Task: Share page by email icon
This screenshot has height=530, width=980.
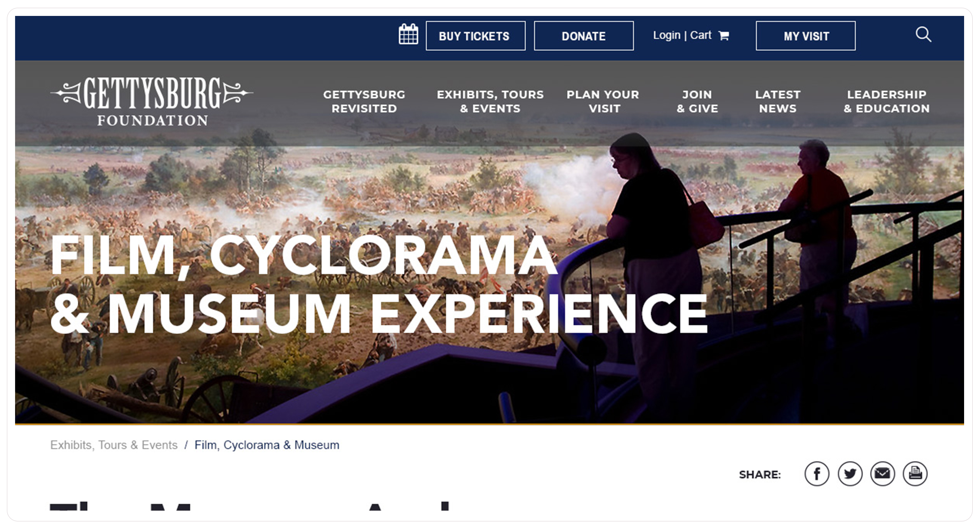Action: pyautogui.click(x=882, y=474)
